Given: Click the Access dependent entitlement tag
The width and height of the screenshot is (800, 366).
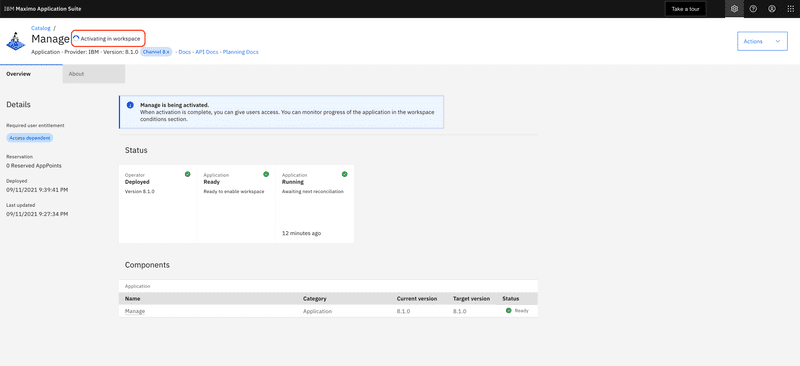Looking at the screenshot, I should click(x=30, y=138).
